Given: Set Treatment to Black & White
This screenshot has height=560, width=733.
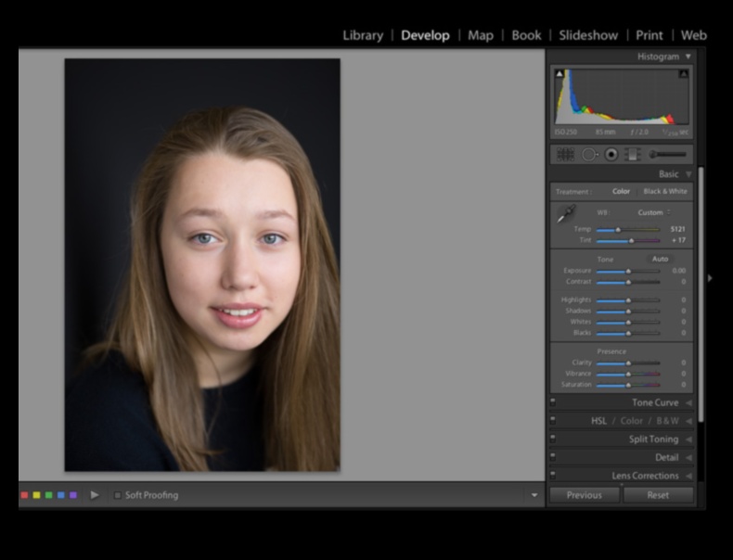Looking at the screenshot, I should click(665, 192).
